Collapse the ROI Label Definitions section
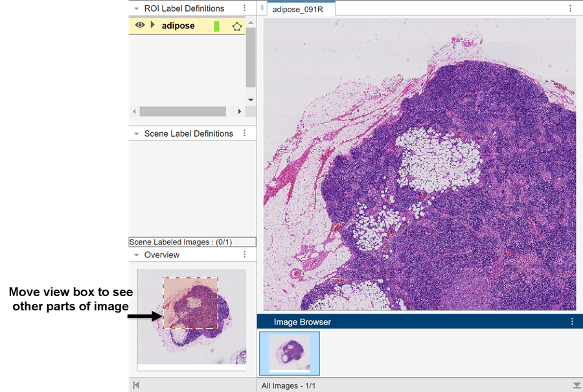This screenshot has height=392, width=583. (135, 8)
